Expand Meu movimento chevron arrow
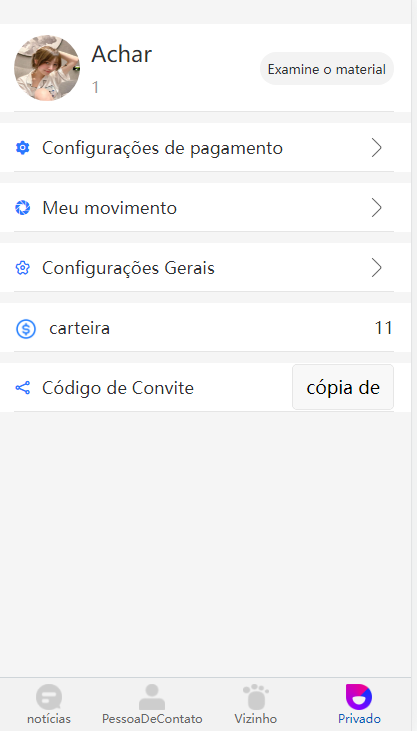The width and height of the screenshot is (417, 731). pos(376,208)
